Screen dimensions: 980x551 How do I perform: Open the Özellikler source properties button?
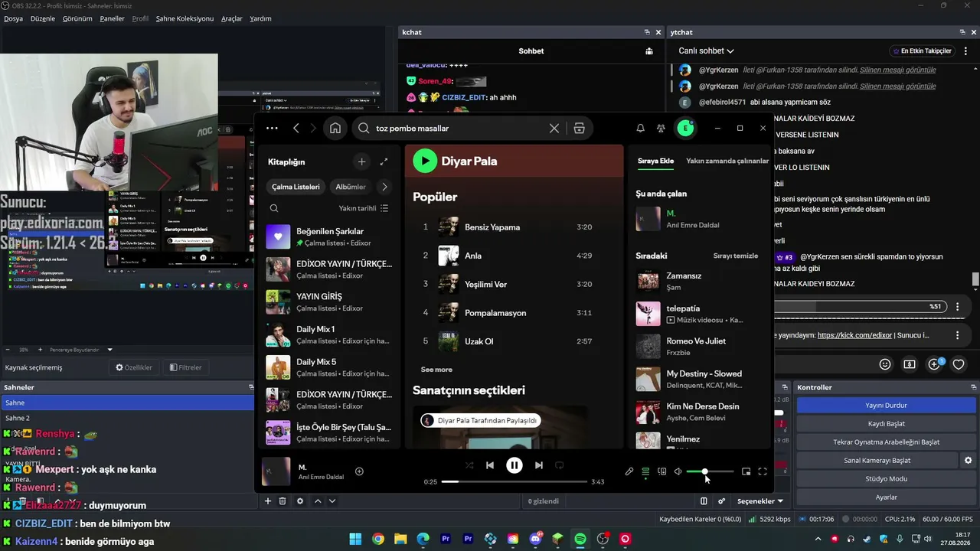click(x=134, y=367)
